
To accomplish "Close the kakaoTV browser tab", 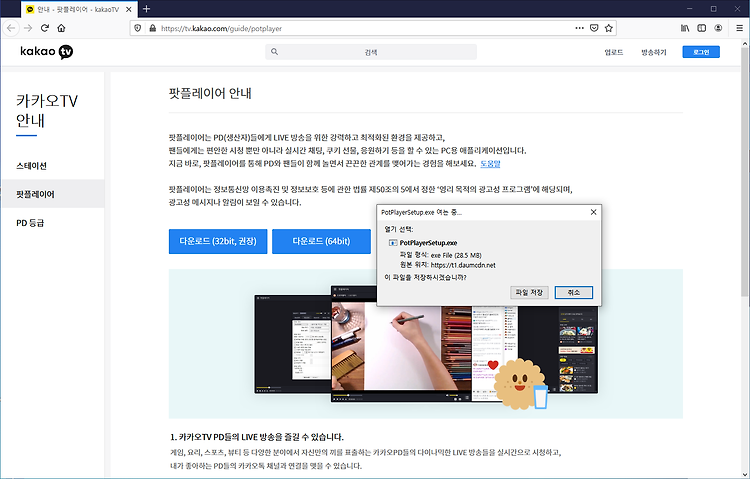I will [x=128, y=9].
